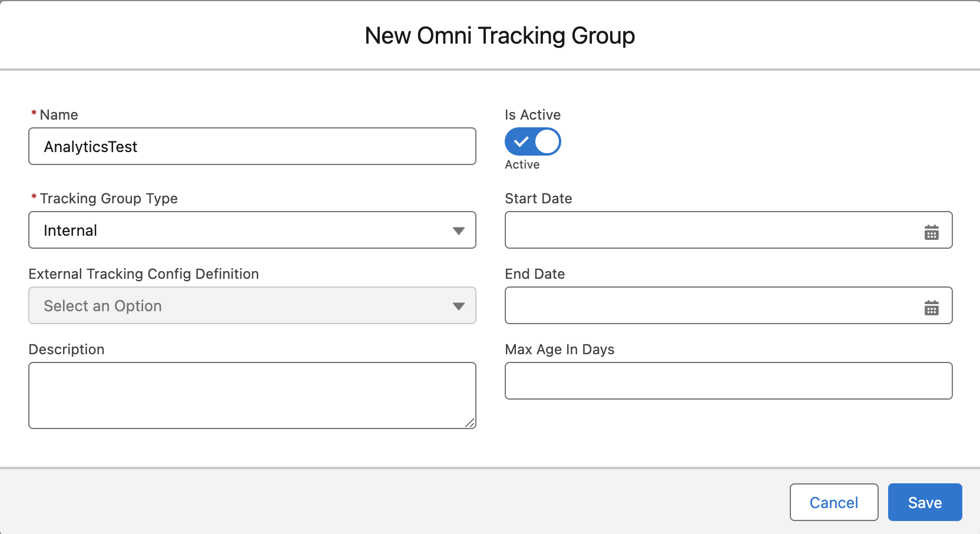Expand the External Tracking Config Definition selector
The image size is (980, 534).
point(252,306)
